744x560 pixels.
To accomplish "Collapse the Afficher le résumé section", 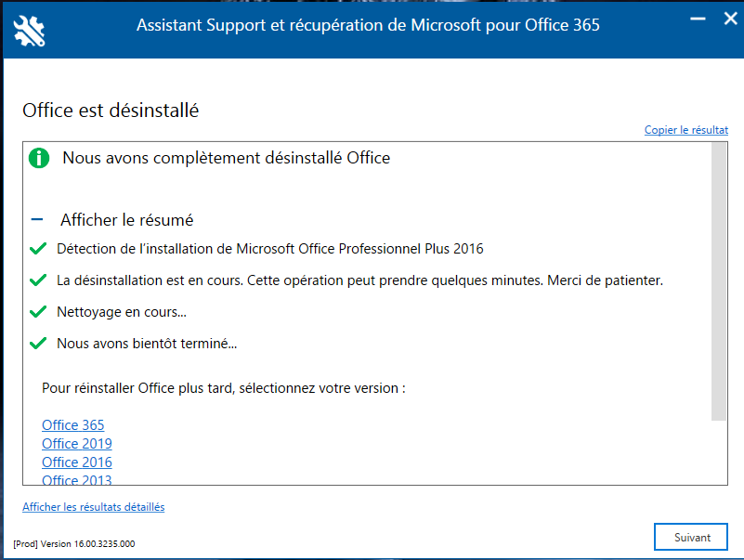I will (x=37, y=219).
